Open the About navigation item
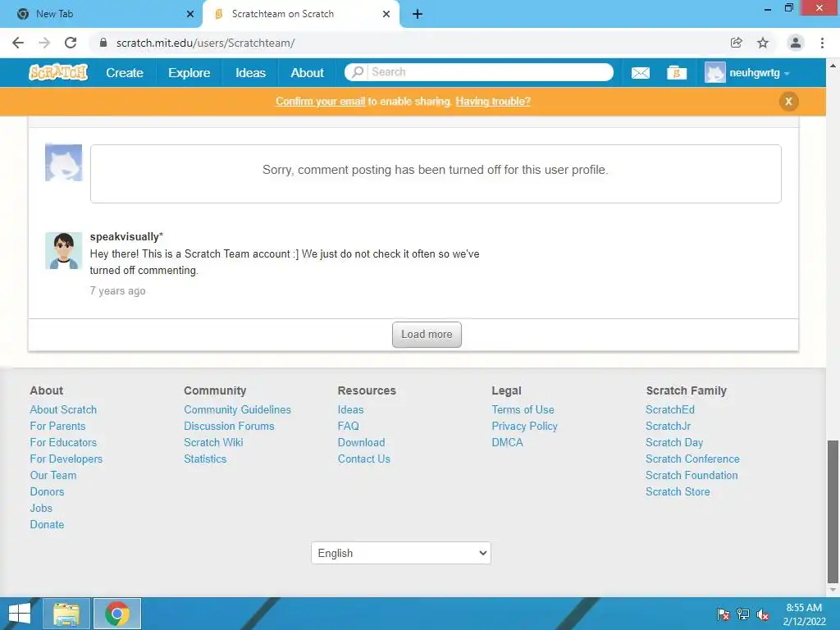This screenshot has width=840, height=630. 307,73
